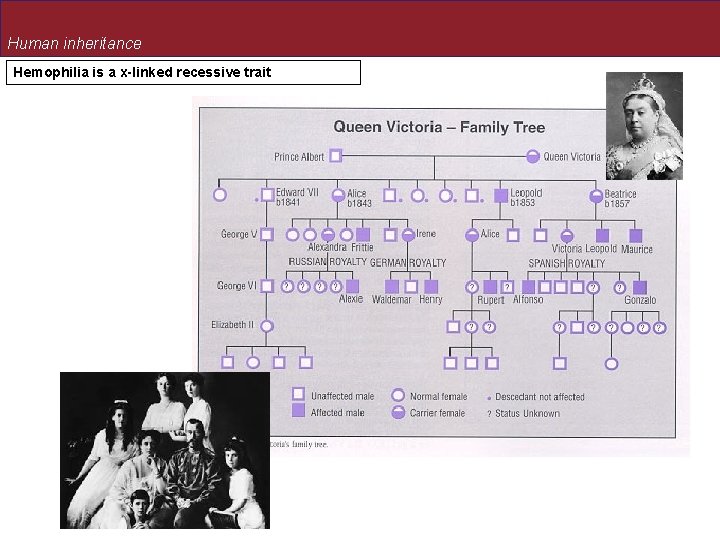Click the 'Waldemar' name label
Image resolution: width=720 pixels, height=540 pixels.
[x=391, y=300]
